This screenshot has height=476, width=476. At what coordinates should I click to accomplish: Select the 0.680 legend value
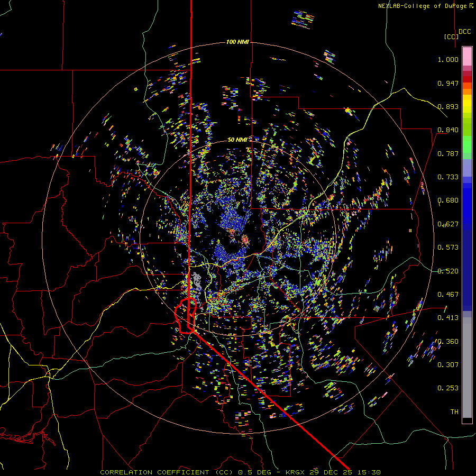(x=448, y=200)
